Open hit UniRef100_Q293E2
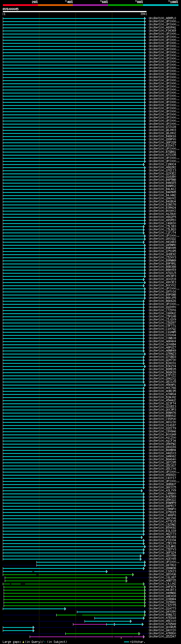This screenshot has height=644, width=181. tap(162, 174)
